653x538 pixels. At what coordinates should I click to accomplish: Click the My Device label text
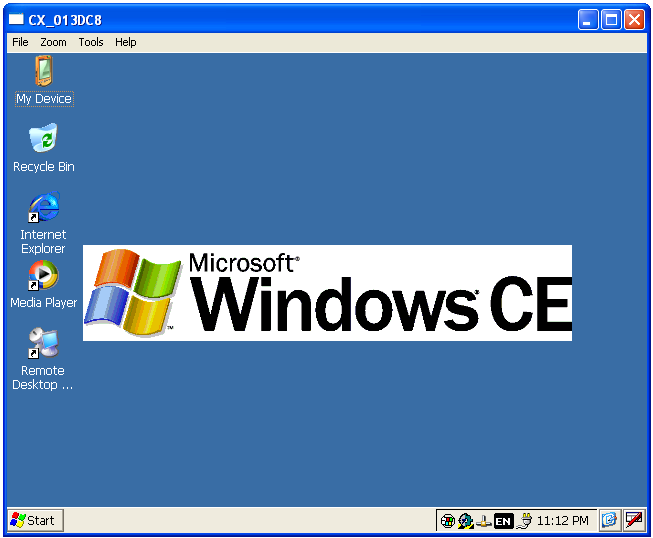[44, 99]
